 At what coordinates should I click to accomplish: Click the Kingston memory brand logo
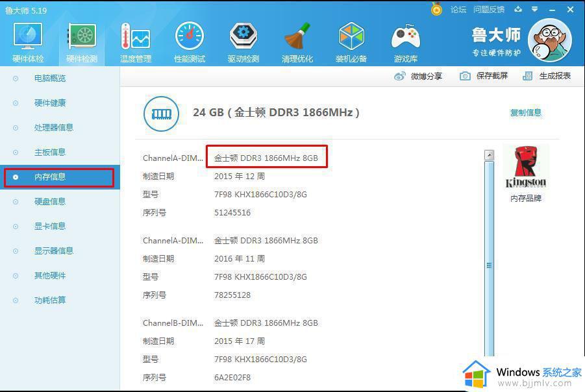pyautogui.click(x=526, y=167)
